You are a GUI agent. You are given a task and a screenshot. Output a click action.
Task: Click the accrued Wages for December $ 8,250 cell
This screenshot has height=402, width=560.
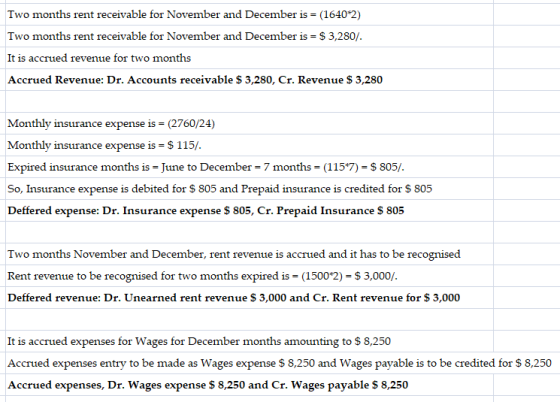[249, 341]
